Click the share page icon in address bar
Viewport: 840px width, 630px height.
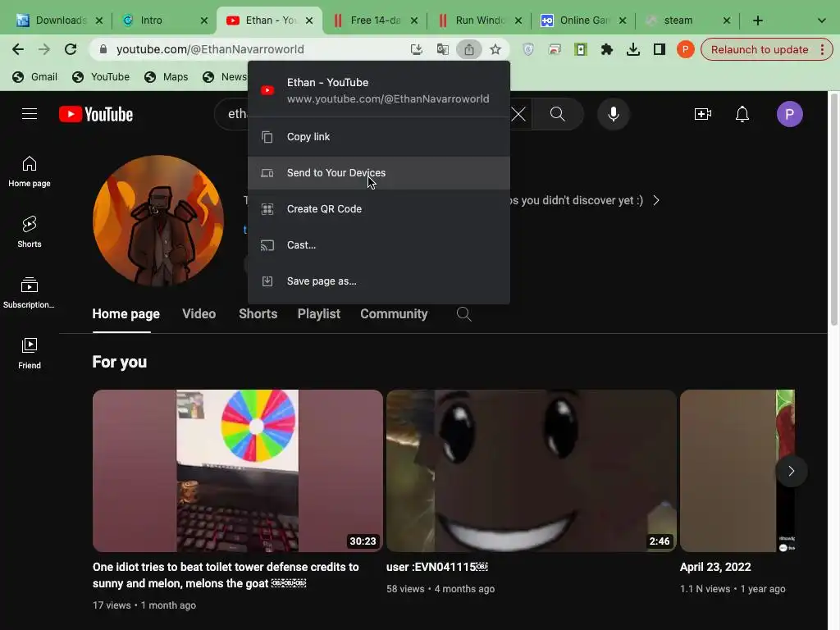point(468,49)
